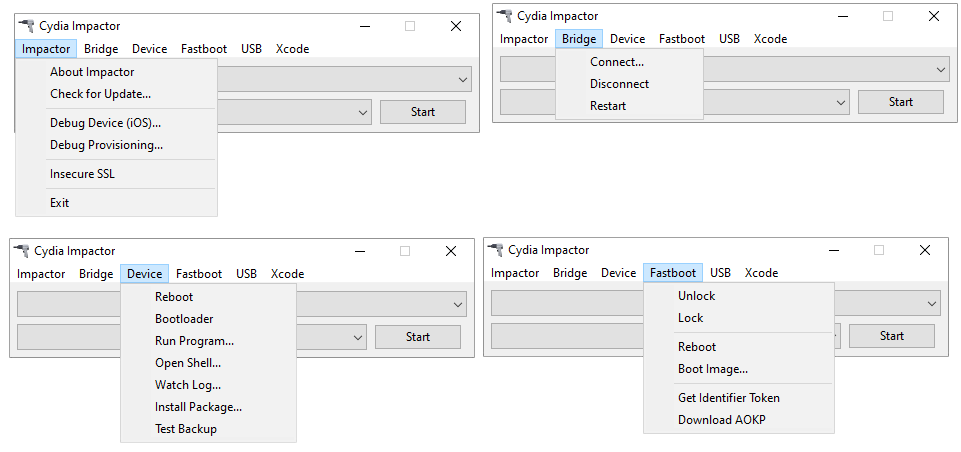This screenshot has height=452, width=961.
Task: Select Check for Update... menu entry
Action: 100,94
